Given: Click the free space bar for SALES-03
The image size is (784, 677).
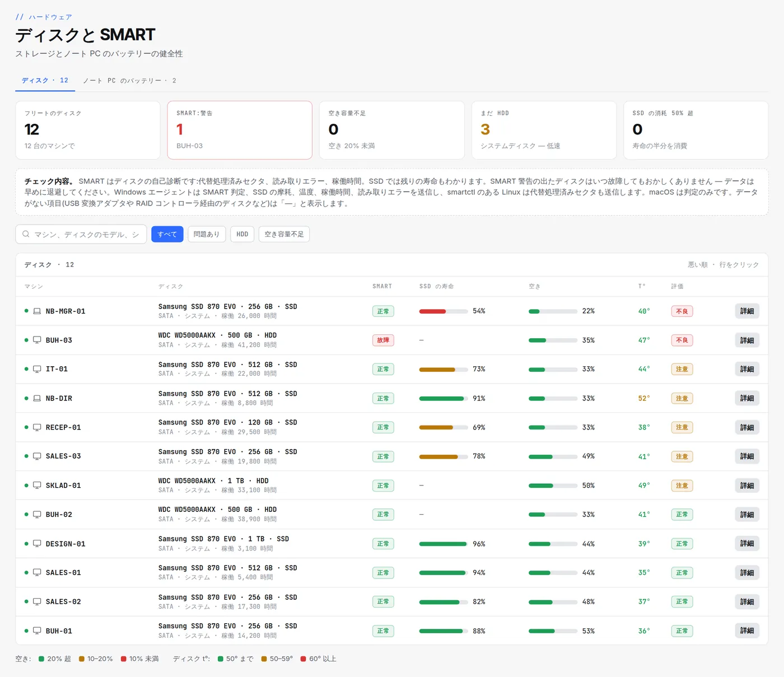Looking at the screenshot, I should coord(553,456).
